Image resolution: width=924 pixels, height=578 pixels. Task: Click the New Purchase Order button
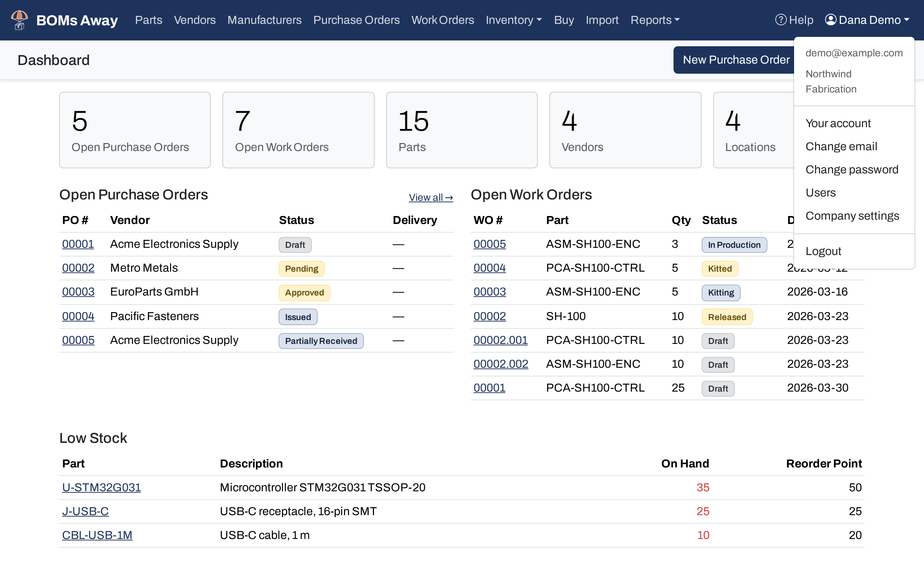coord(734,60)
